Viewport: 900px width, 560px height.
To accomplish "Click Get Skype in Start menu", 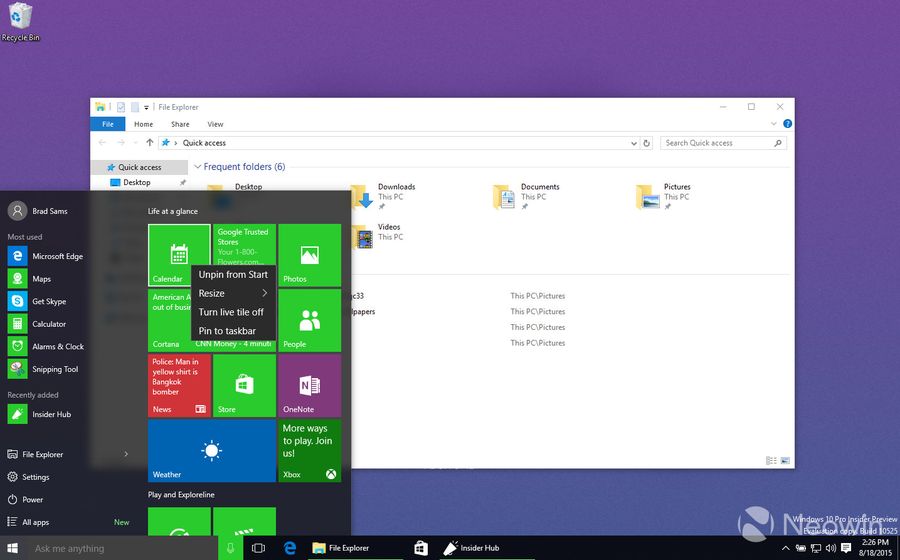I will [37, 301].
